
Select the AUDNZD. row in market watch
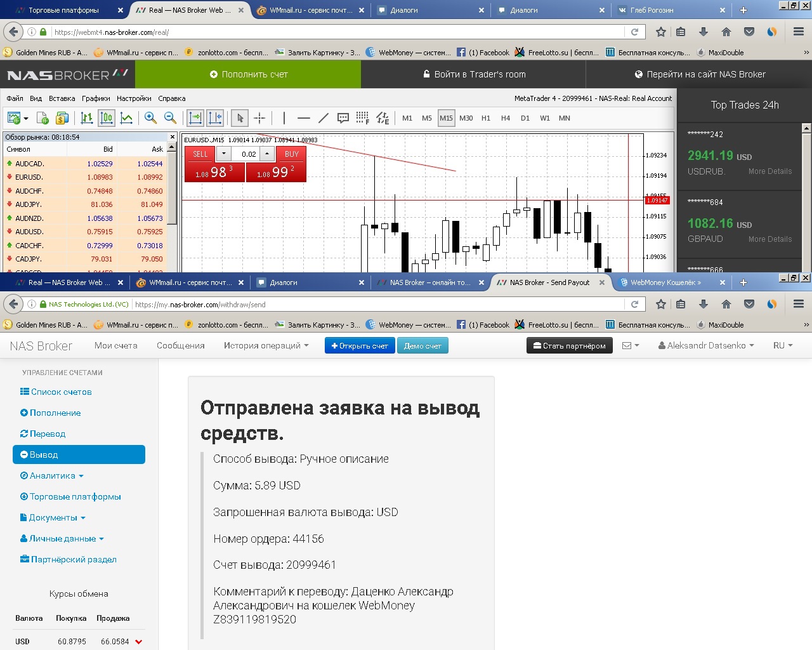click(x=85, y=218)
